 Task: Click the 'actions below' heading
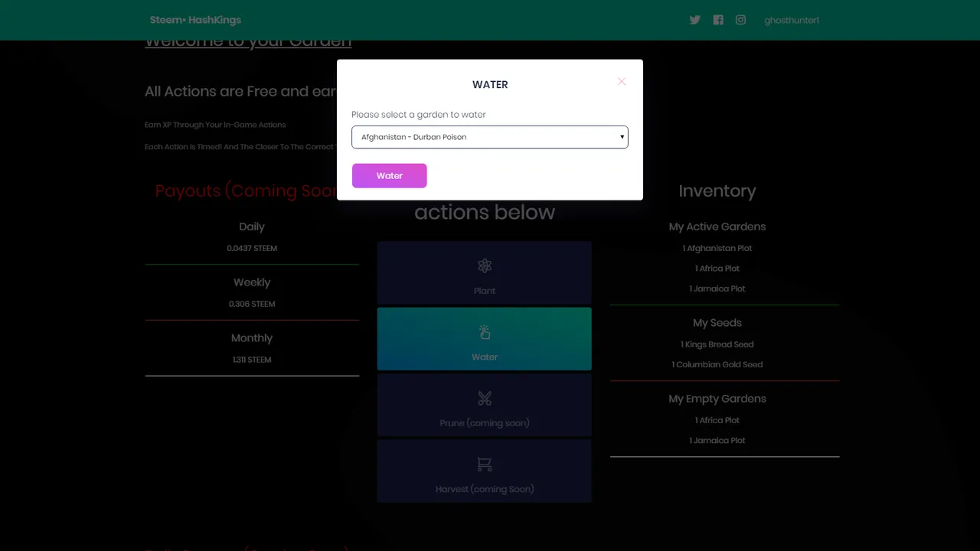coord(485,212)
